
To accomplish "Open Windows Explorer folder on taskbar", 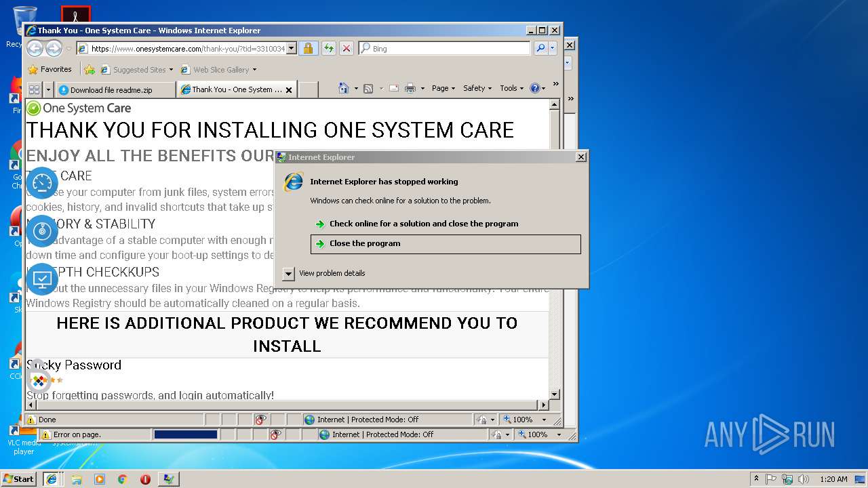I will 77,479.
